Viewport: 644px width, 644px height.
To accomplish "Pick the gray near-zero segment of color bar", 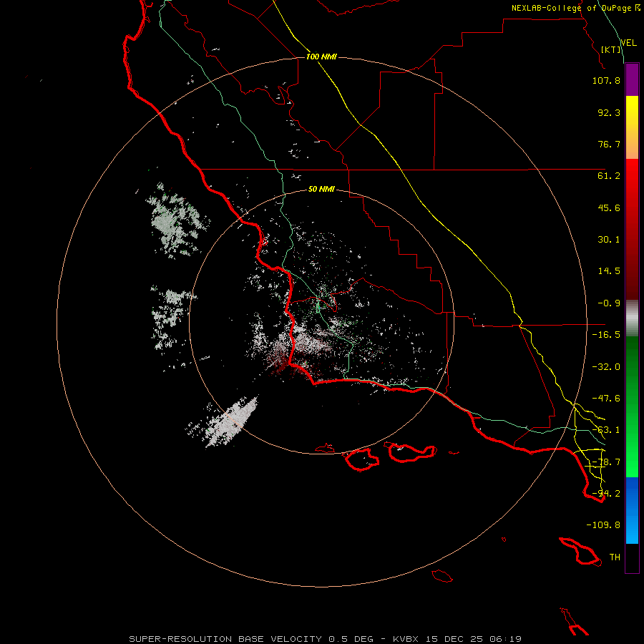I will (632, 318).
